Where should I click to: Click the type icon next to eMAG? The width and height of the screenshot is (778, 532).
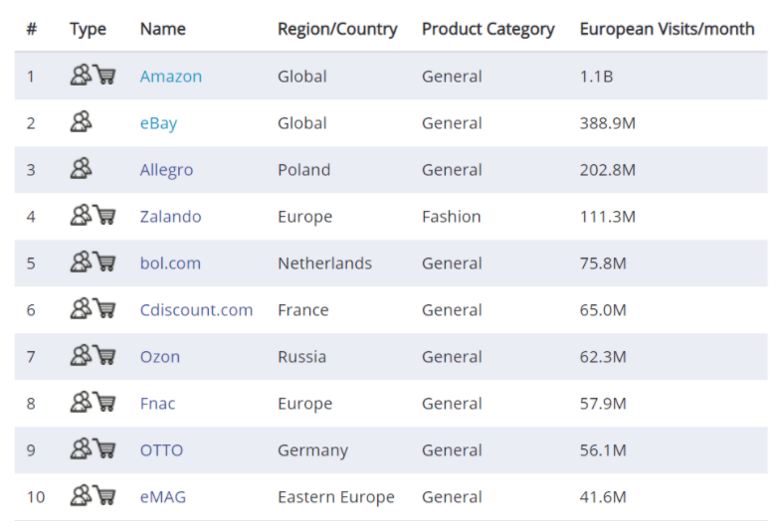click(x=93, y=496)
